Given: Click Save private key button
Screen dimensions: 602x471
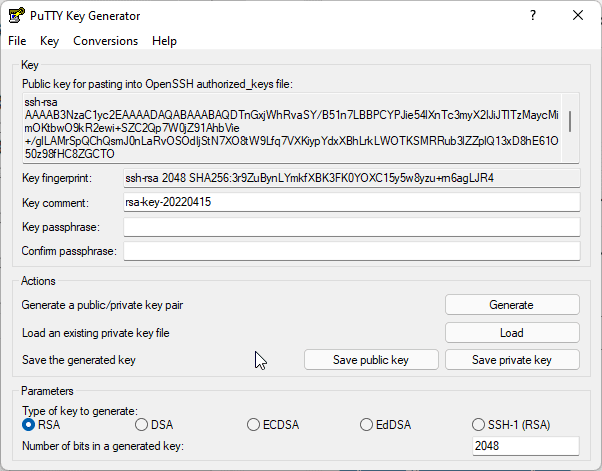Looking at the screenshot, I should (512, 360).
